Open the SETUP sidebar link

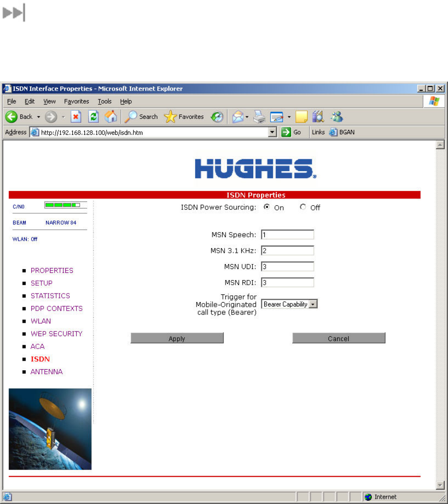[x=41, y=283]
